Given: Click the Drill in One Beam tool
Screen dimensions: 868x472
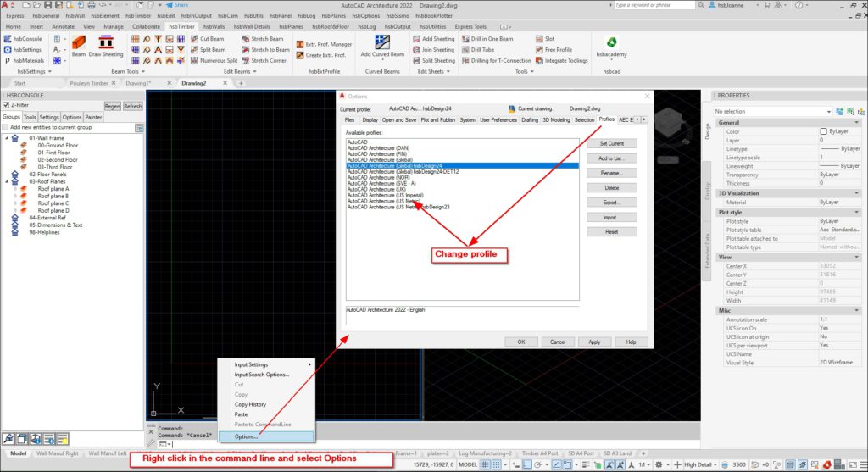Looking at the screenshot, I should [487, 39].
